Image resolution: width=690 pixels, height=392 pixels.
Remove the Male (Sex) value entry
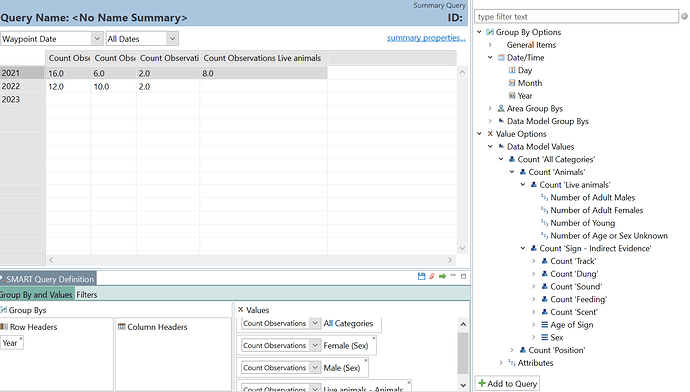(366, 360)
